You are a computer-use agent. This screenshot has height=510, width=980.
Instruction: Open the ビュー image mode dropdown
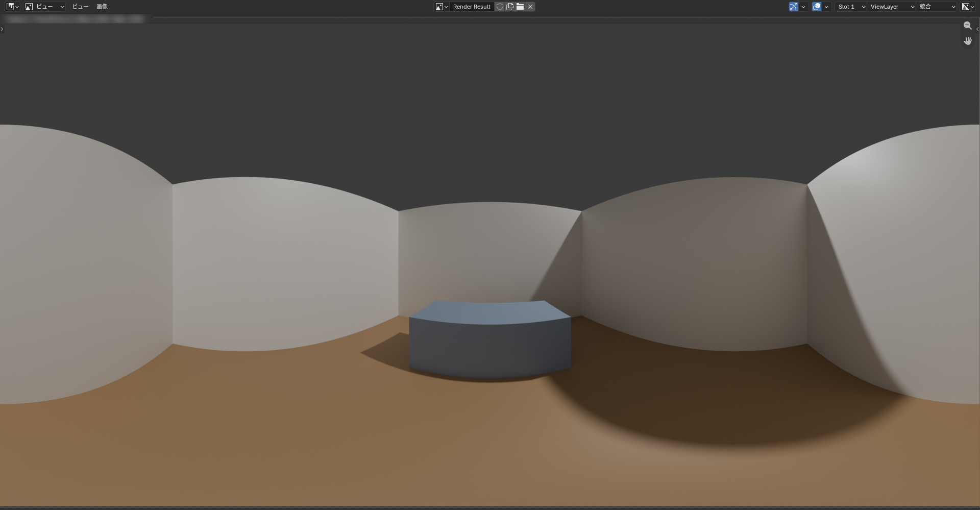(x=45, y=7)
